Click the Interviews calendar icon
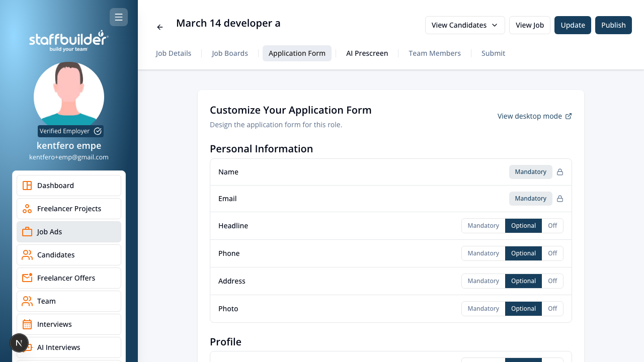Image resolution: width=644 pixels, height=362 pixels. click(x=27, y=324)
